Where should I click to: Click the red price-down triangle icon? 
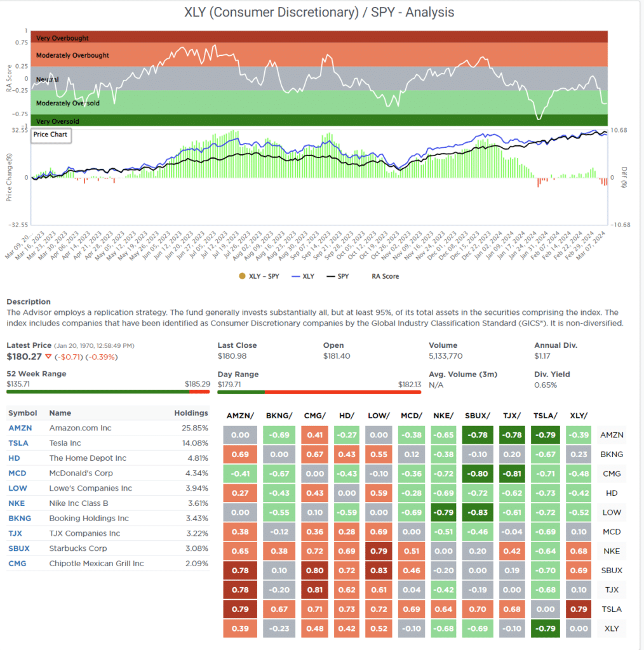pyautogui.click(x=48, y=357)
